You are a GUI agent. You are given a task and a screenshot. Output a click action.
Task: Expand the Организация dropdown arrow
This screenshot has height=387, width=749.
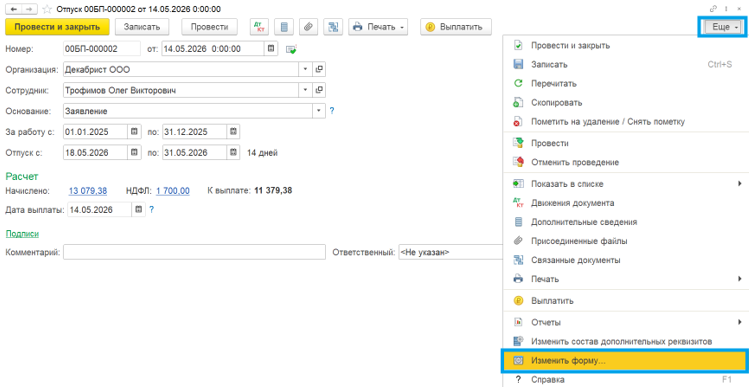(306, 70)
